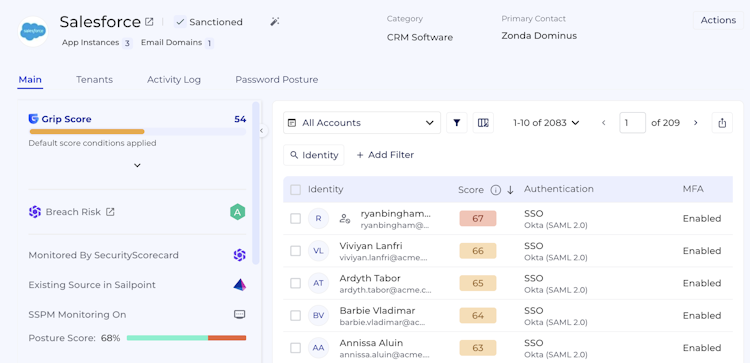Open the filter funnel icon
The width and height of the screenshot is (750, 363).
coord(457,123)
